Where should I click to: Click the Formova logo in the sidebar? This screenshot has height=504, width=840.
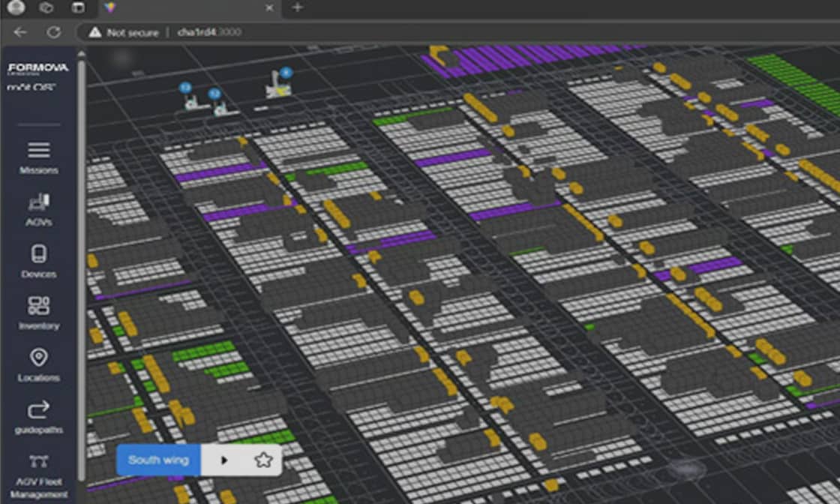38,68
